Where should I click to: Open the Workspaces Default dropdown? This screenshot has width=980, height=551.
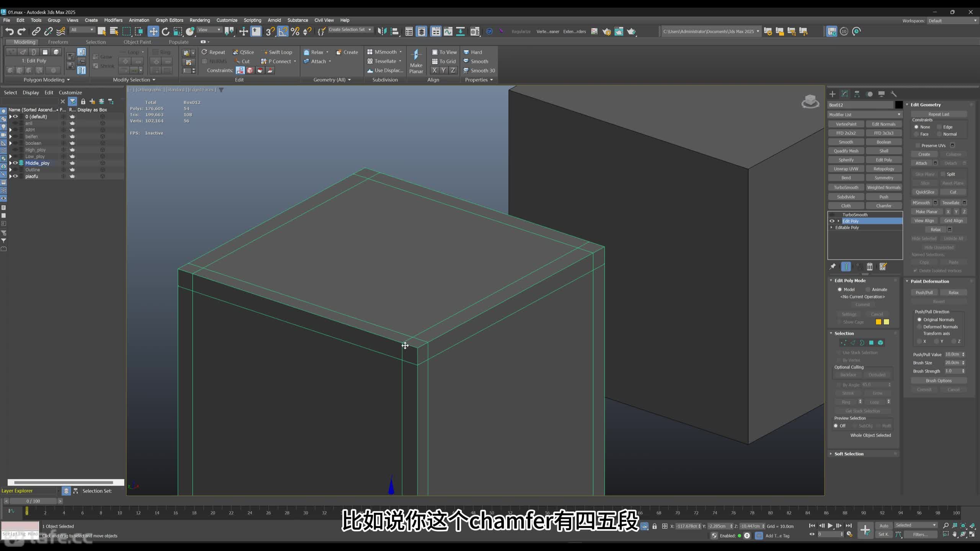952,21
